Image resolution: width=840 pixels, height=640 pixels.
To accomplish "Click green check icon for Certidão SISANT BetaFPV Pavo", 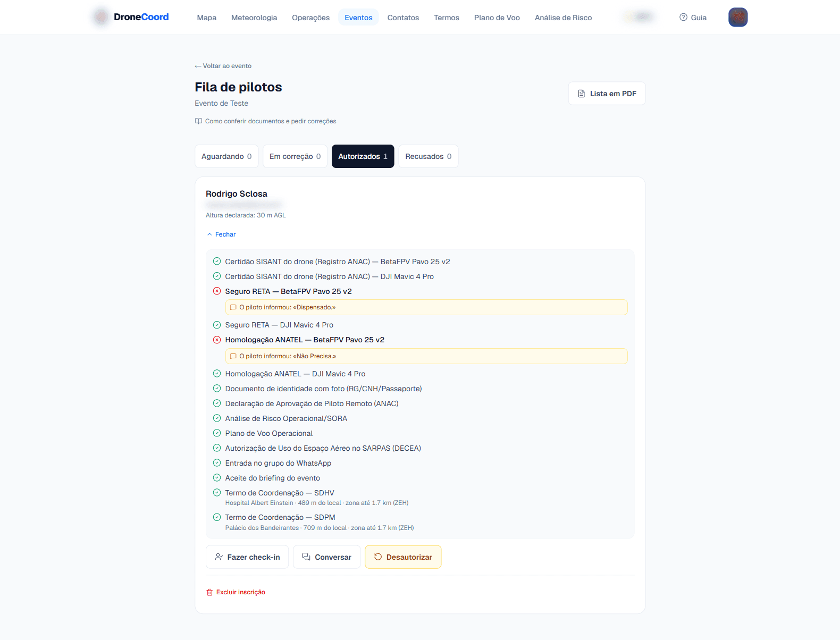I will click(x=217, y=262).
